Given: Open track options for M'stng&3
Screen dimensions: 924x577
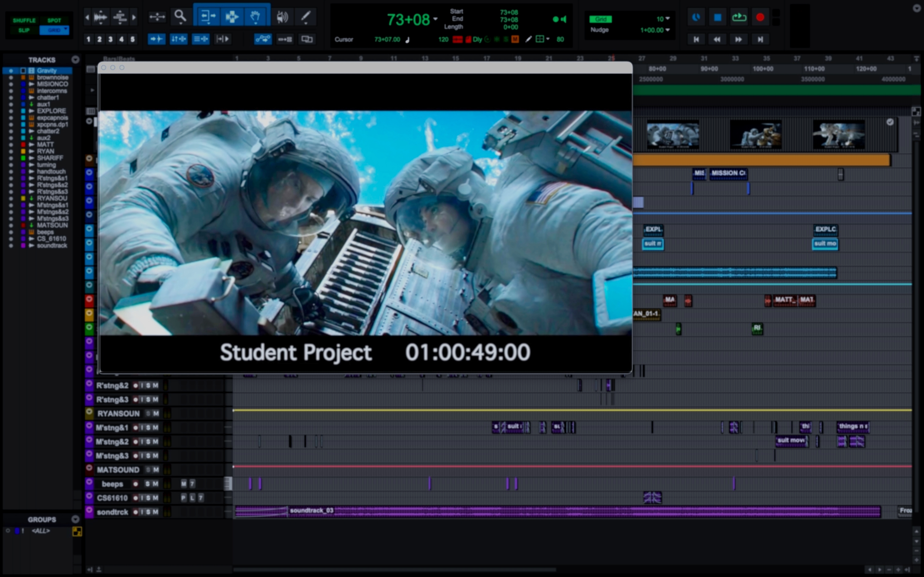Looking at the screenshot, I should (x=89, y=454).
